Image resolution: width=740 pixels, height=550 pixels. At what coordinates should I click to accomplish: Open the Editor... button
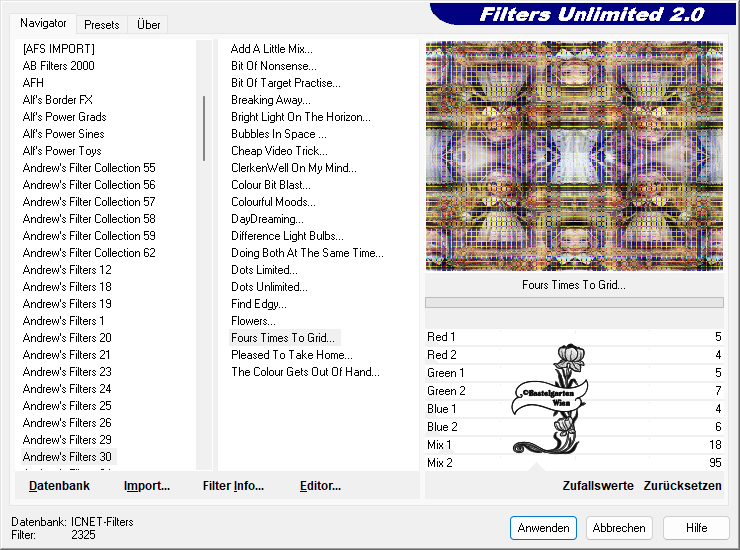point(320,486)
